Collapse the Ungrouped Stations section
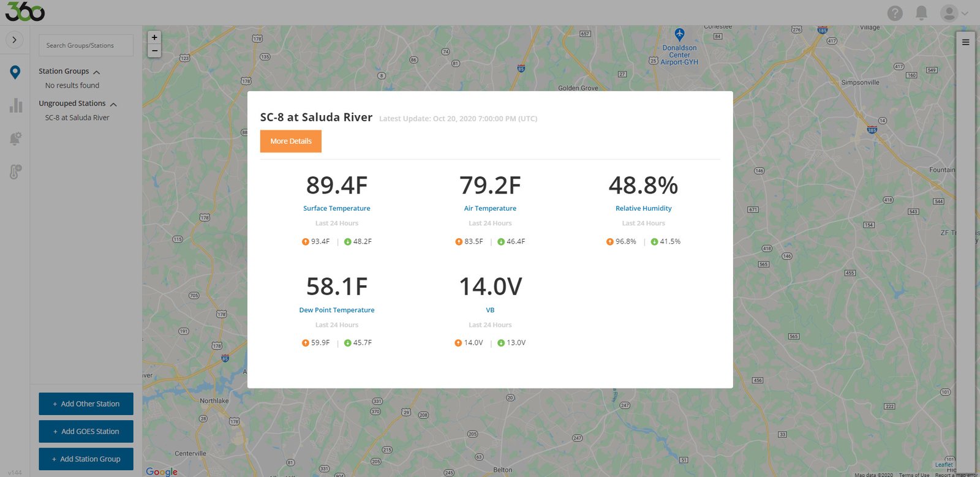This screenshot has height=477, width=980. pos(113,104)
